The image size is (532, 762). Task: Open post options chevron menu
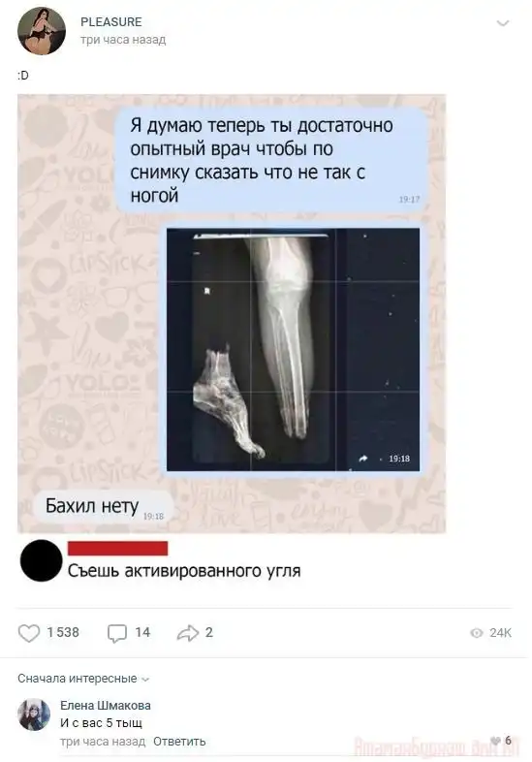click(503, 23)
